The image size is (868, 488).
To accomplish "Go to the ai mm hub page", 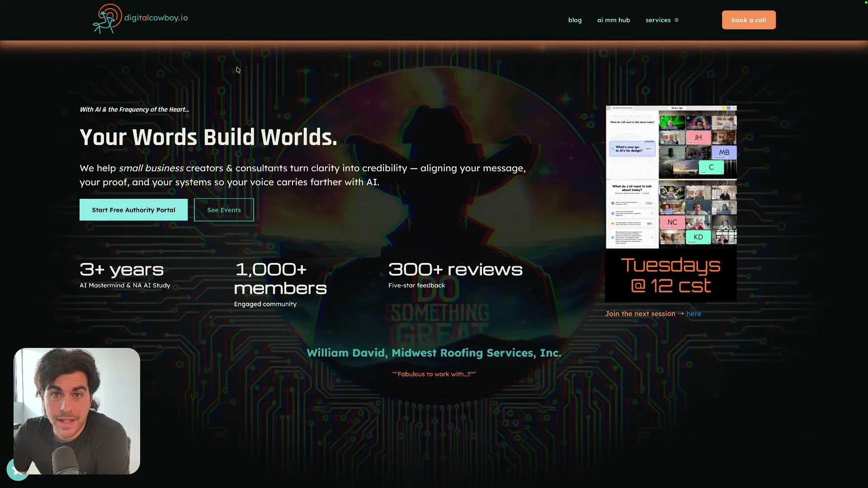I will click(x=613, y=20).
